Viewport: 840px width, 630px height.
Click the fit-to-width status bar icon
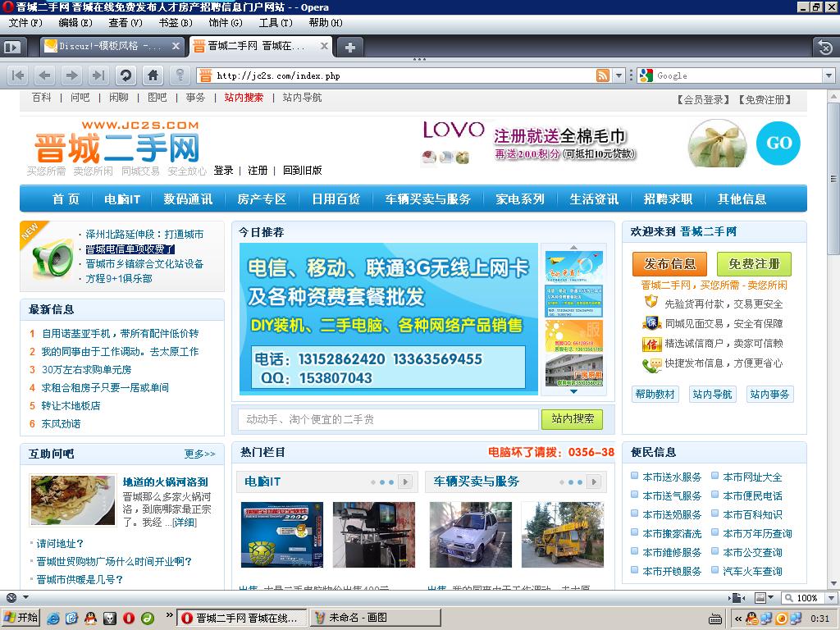[737, 598]
